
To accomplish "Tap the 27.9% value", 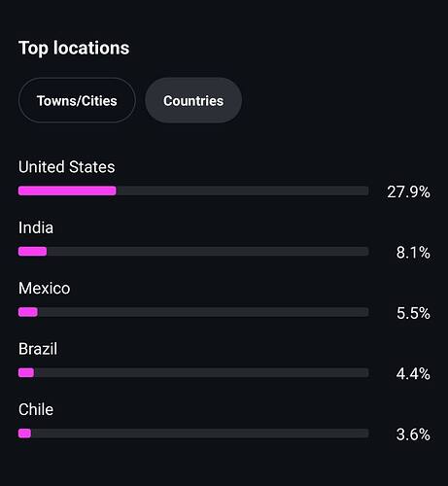I will pos(408,191).
